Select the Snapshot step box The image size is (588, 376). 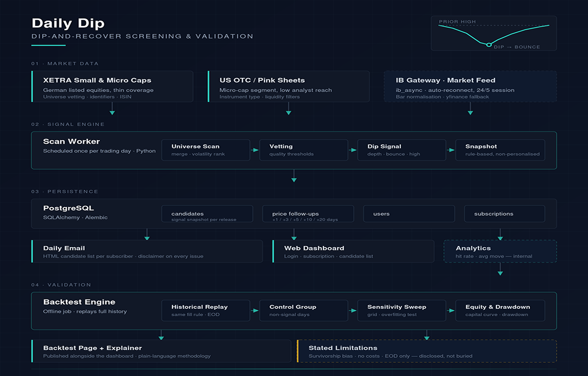pos(500,150)
